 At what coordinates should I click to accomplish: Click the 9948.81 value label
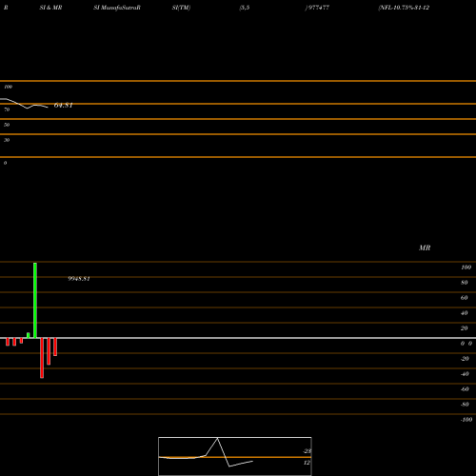click(79, 279)
